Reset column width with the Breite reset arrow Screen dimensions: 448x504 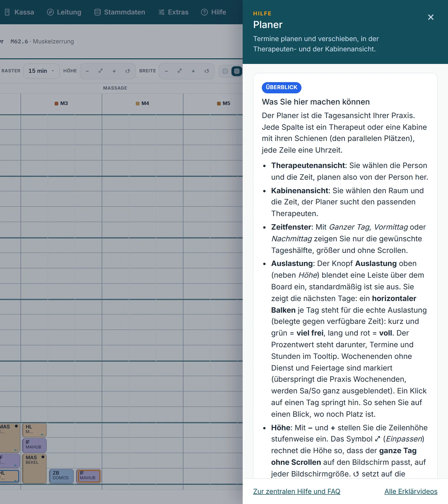[x=206, y=71]
